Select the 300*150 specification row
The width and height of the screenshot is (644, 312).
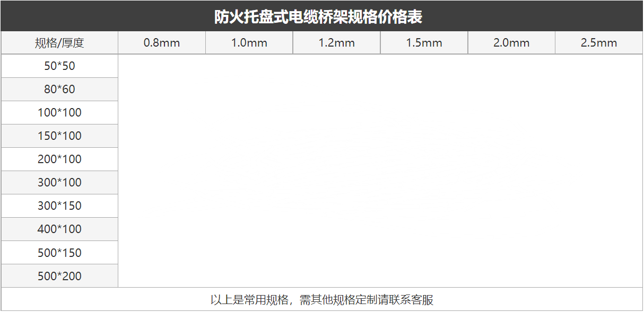pyautogui.click(x=59, y=206)
